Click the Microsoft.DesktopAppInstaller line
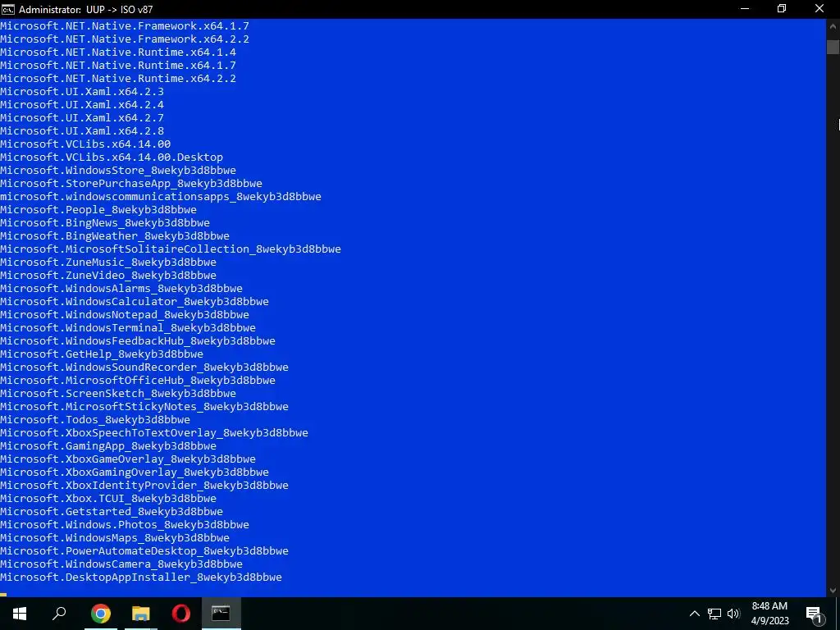Image resolution: width=840 pixels, height=630 pixels. 141,577
